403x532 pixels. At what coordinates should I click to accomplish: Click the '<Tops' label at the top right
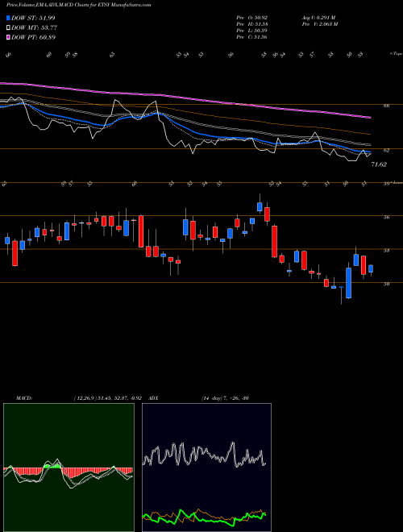click(396, 54)
